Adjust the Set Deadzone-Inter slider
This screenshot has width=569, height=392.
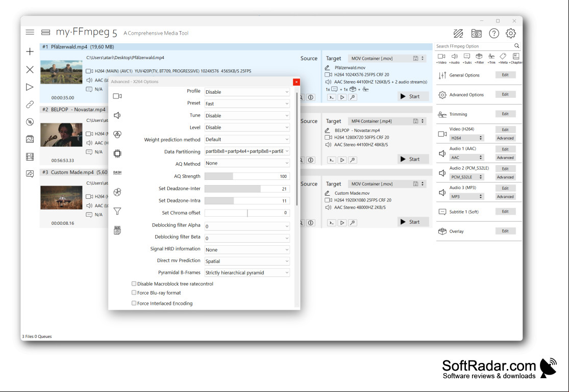(247, 189)
